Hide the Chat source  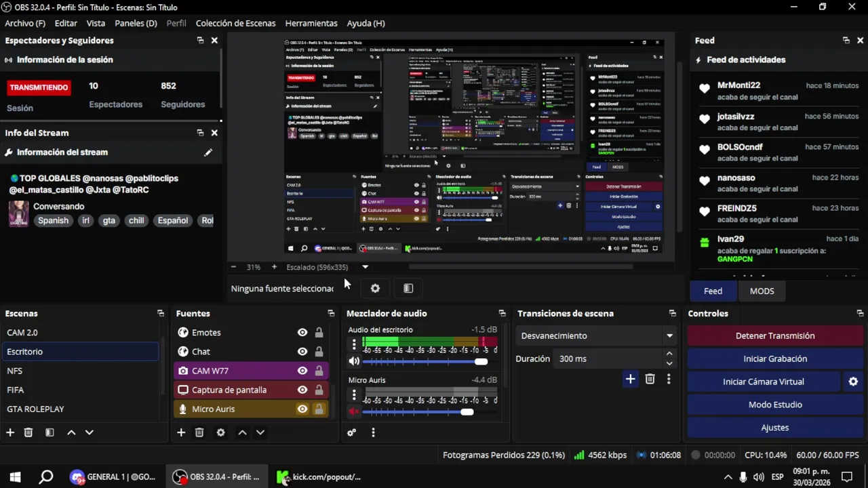[302, 352]
